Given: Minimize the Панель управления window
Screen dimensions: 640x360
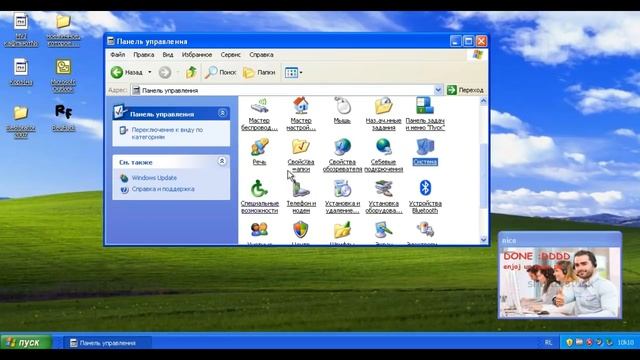Looking at the screenshot, I should [x=456, y=41].
